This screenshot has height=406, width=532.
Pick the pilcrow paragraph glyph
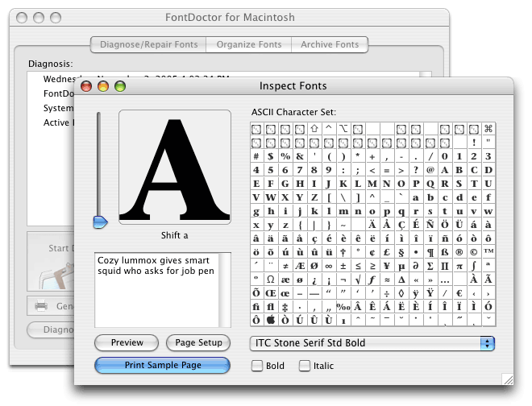(x=430, y=252)
